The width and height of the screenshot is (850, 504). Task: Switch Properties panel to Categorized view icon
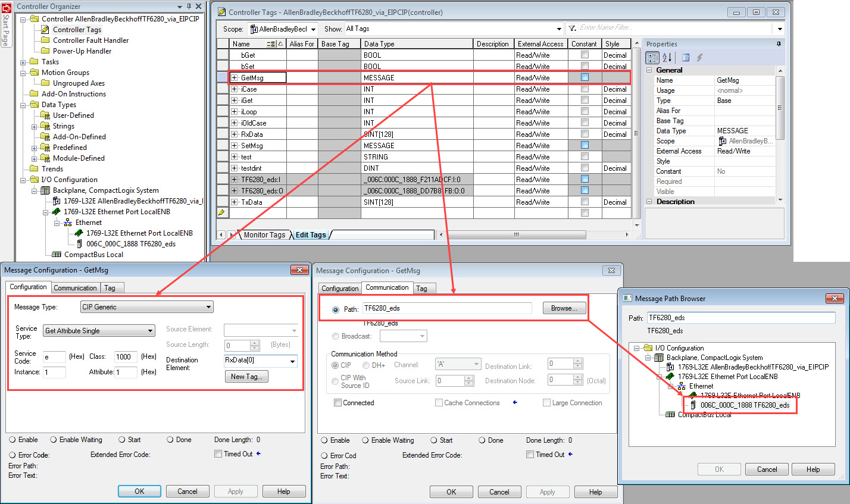[653, 58]
